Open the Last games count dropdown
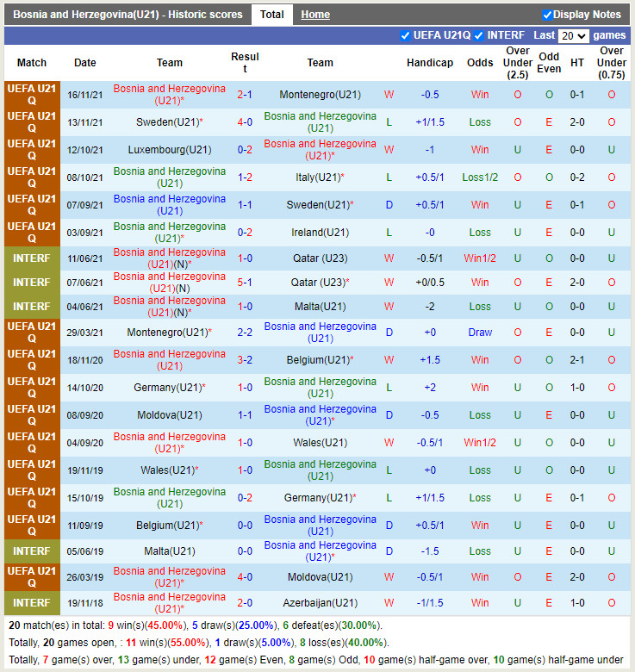 573,36
